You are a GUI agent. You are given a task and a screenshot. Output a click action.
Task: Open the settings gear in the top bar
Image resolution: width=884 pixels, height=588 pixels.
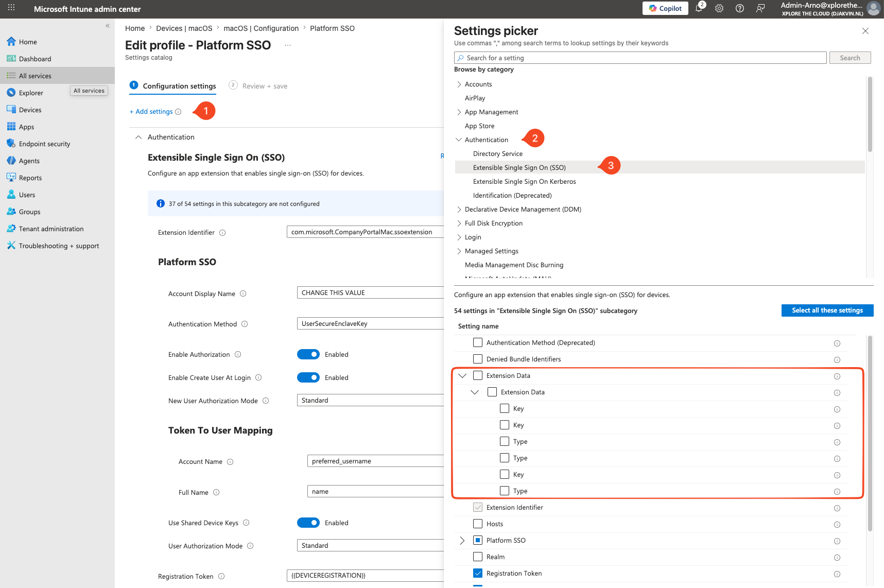point(719,9)
